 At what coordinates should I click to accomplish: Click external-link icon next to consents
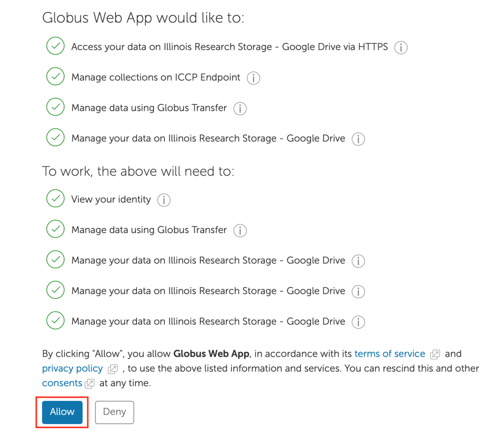tap(90, 383)
